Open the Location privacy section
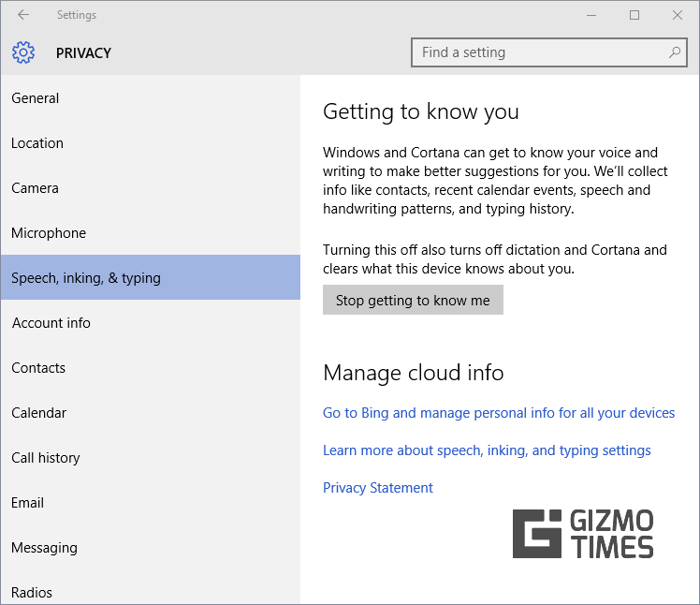 tap(151, 143)
